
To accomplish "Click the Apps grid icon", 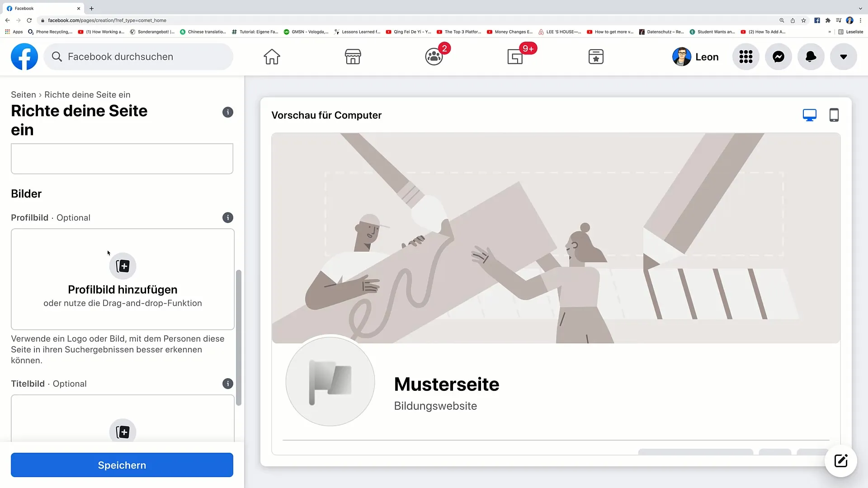I will point(746,56).
